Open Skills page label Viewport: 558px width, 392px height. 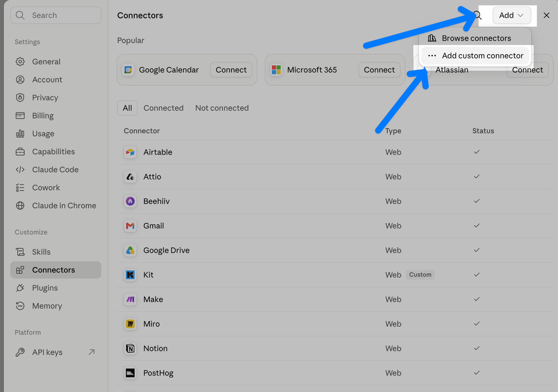pyautogui.click(x=41, y=252)
